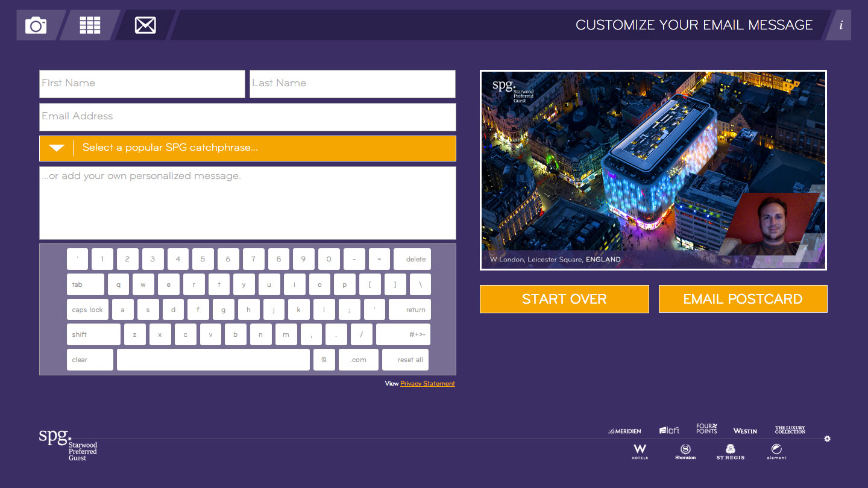Screen dimensions: 868x488
Task: Open the small settings gear icon
Action: pos(827,439)
